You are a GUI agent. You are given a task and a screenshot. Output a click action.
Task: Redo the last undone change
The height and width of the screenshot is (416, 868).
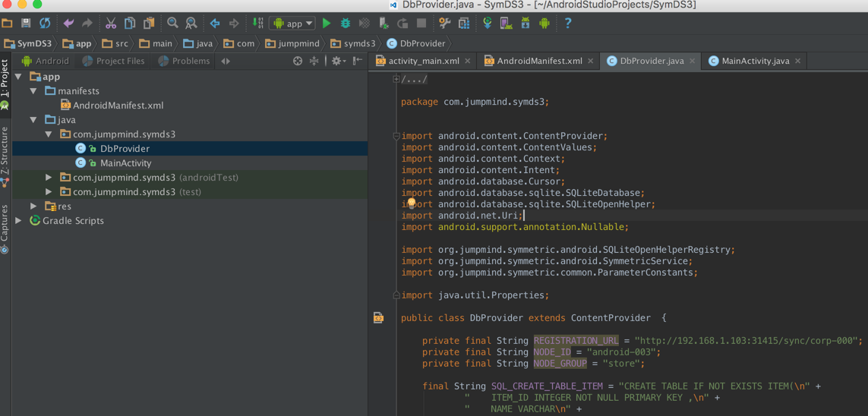pos(87,24)
